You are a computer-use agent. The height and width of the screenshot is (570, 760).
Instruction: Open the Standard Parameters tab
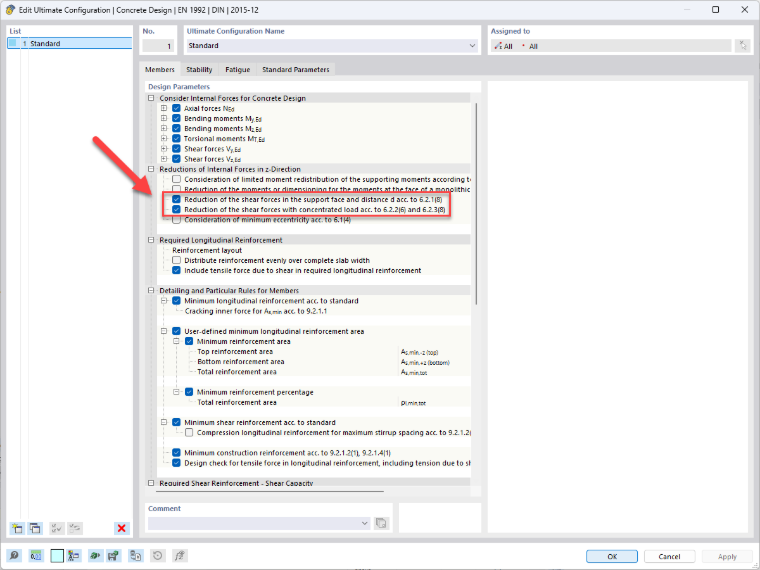(296, 69)
